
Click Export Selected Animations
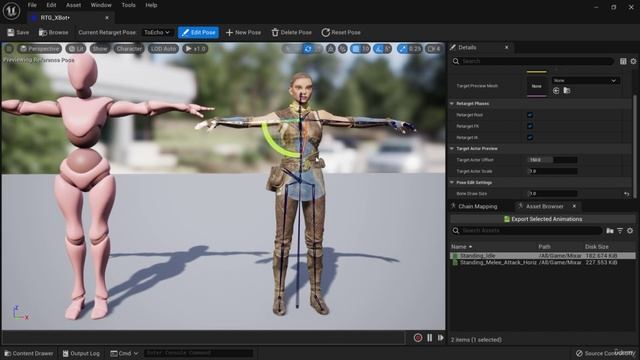point(542,219)
